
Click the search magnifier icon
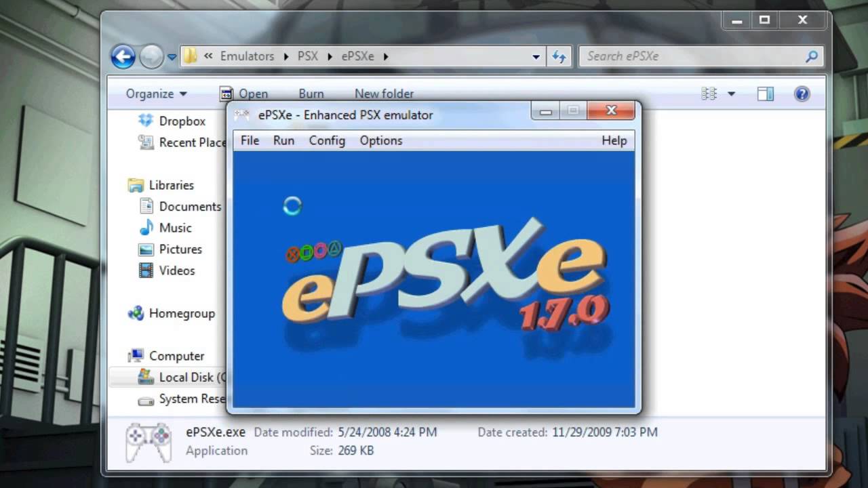pyautogui.click(x=811, y=57)
